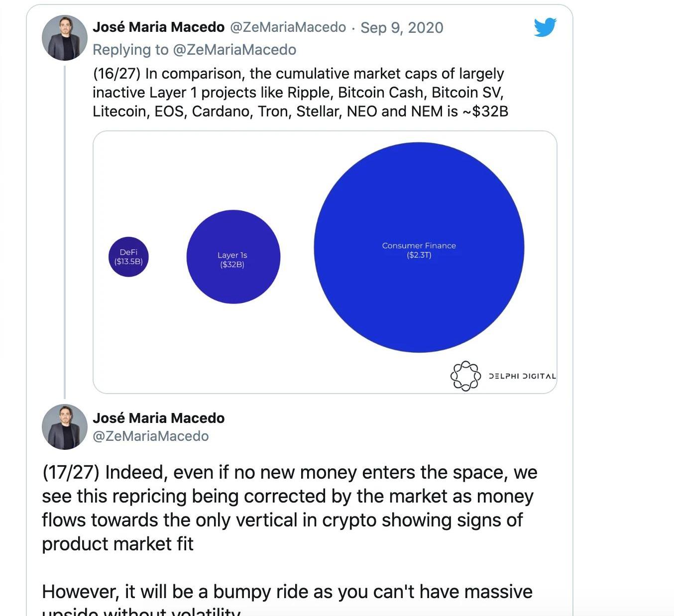The image size is (674, 616).
Task: Open the top tweet's author name
Action: 158,27
